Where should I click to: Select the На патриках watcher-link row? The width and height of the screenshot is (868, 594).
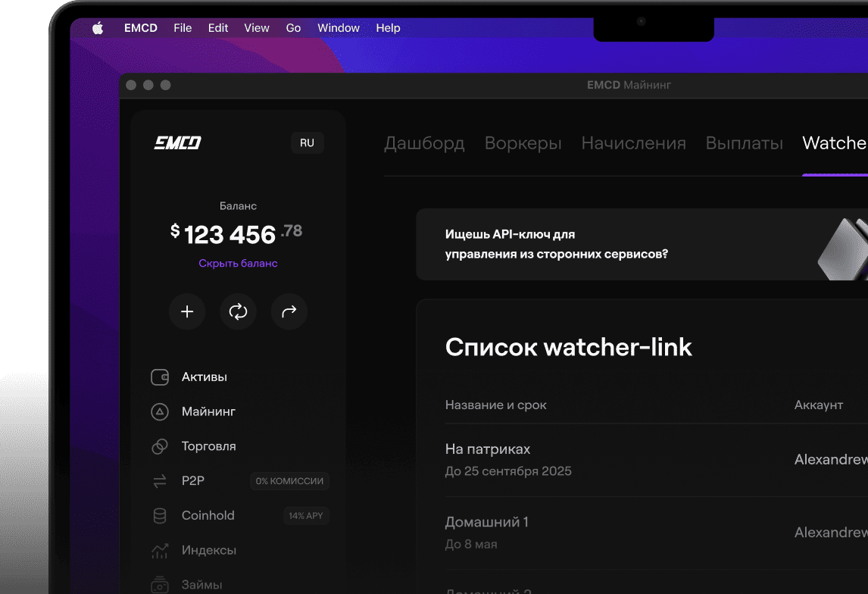click(657, 460)
